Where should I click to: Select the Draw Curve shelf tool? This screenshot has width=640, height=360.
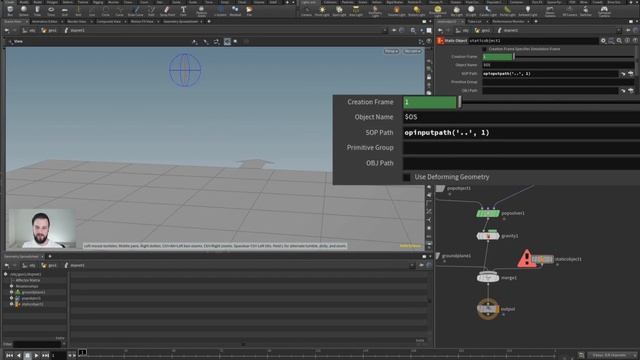point(136,11)
